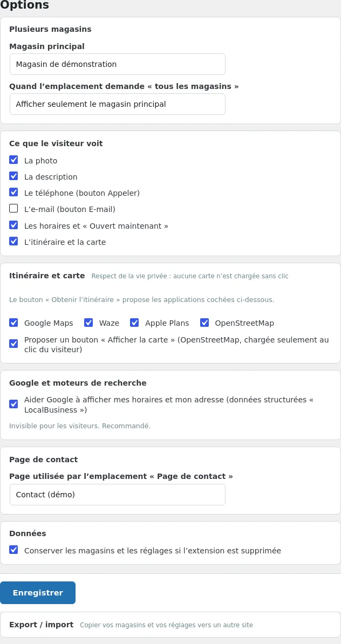The height and width of the screenshot is (644, 341).
Task: Open the Magasin principal dropdown
Action: pos(118,64)
